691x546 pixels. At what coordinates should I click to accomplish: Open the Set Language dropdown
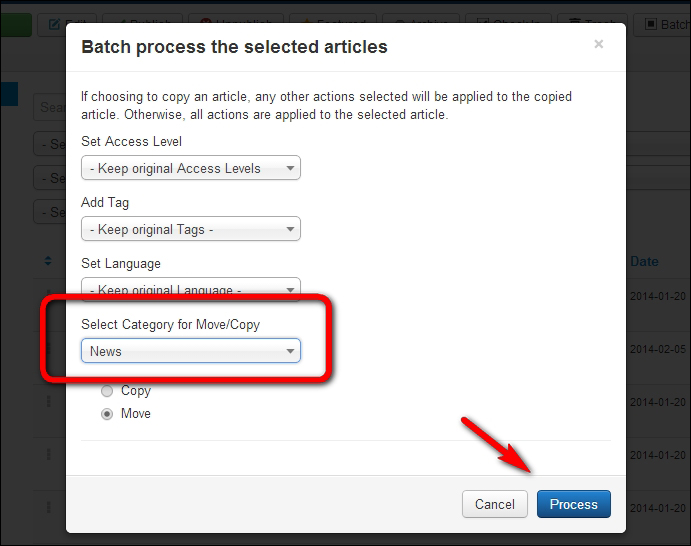191,289
